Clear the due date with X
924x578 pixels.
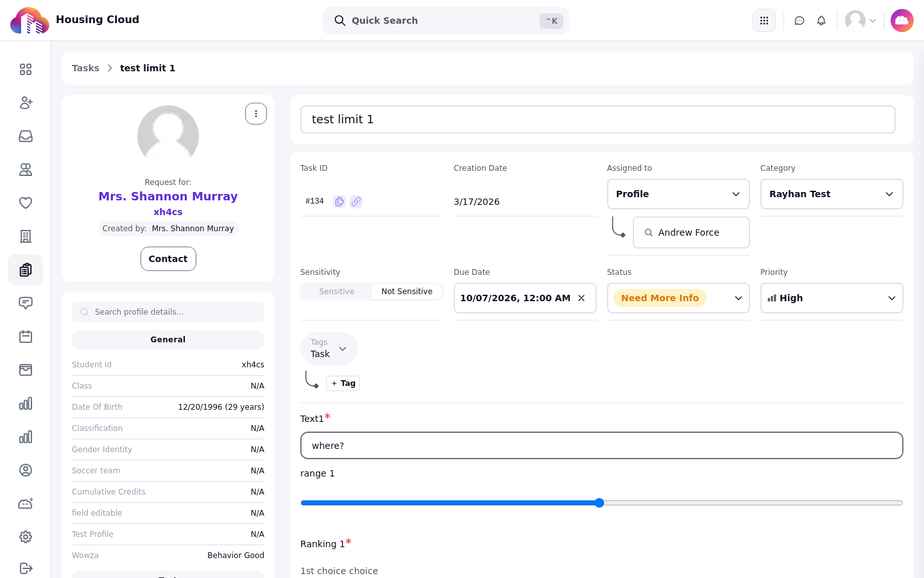pos(581,298)
